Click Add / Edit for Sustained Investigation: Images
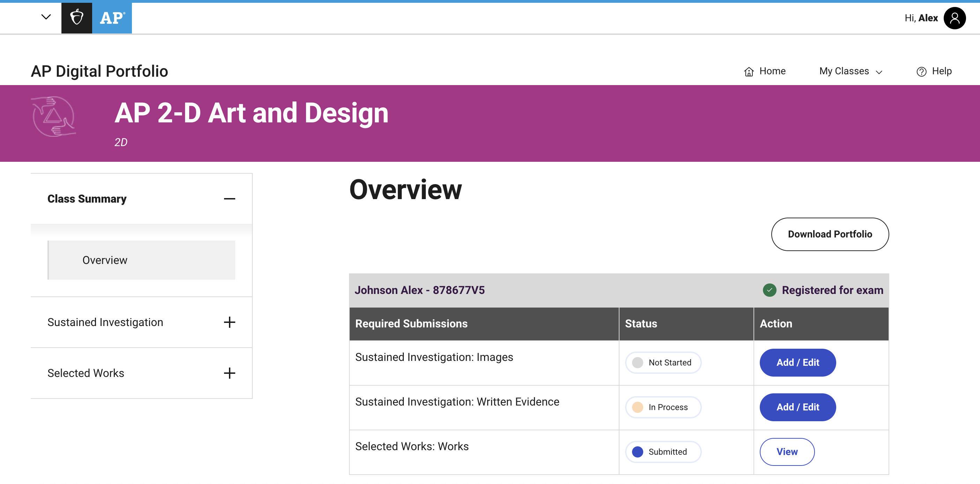This screenshot has width=980, height=484. (x=798, y=362)
